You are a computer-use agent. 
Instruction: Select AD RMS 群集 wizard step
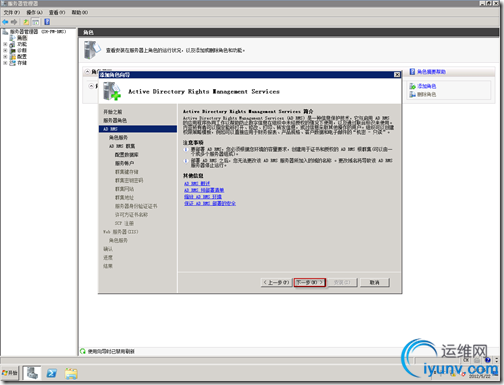pos(122,146)
